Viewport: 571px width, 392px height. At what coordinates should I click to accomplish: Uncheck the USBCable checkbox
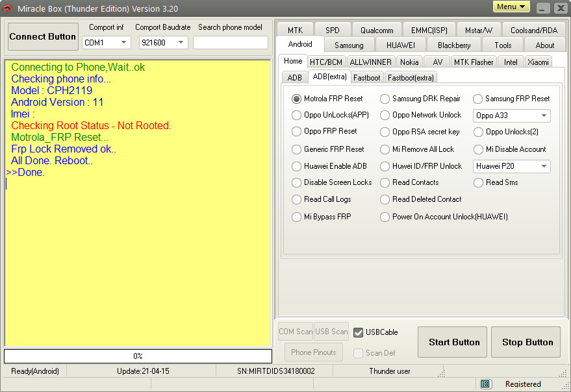pos(359,332)
